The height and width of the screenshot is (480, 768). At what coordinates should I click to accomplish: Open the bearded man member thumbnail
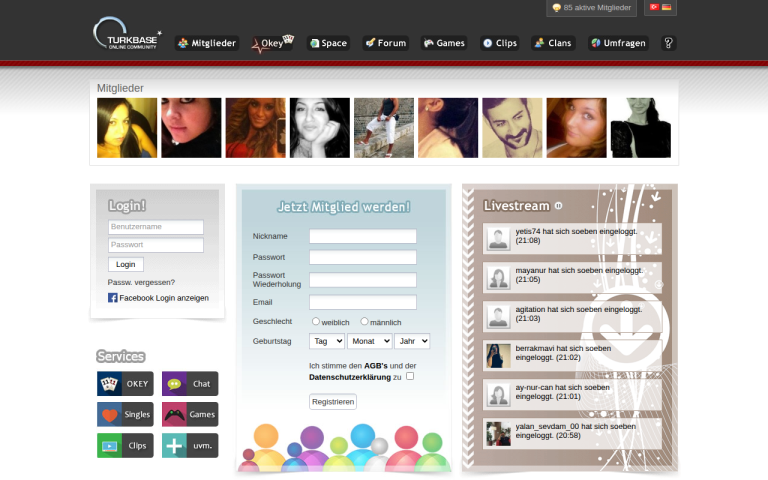point(512,128)
